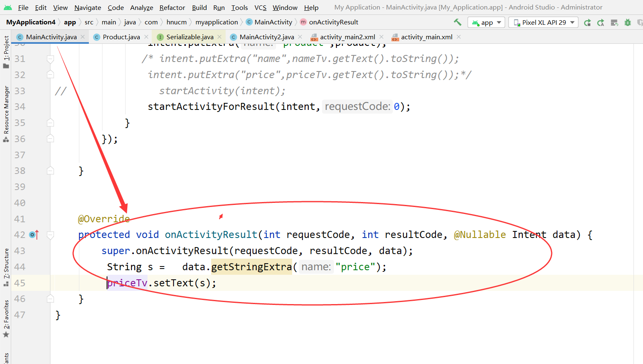Debug the app using the bug icon

click(x=629, y=22)
